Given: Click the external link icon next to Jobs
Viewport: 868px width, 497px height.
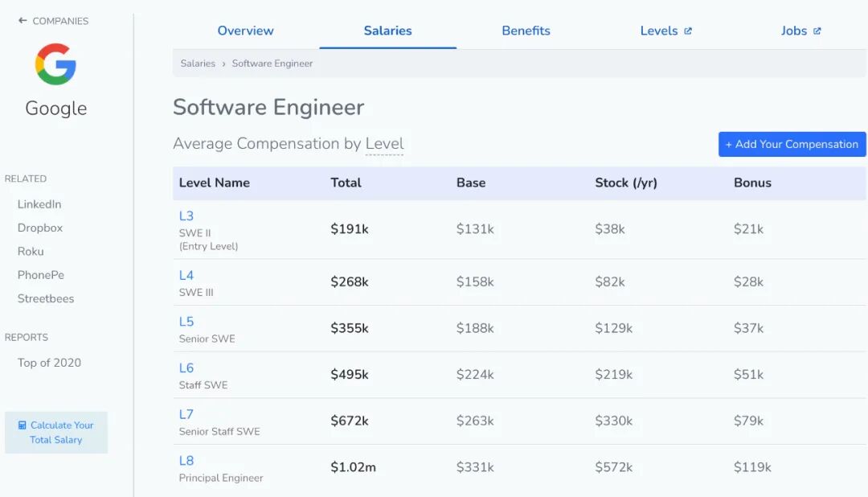Looking at the screenshot, I should click(x=817, y=31).
